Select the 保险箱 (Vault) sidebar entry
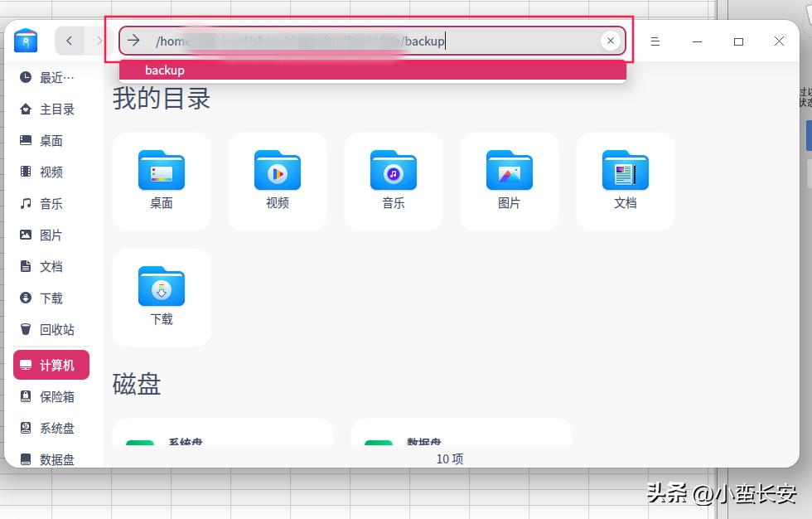The width and height of the screenshot is (812, 519). (51, 396)
